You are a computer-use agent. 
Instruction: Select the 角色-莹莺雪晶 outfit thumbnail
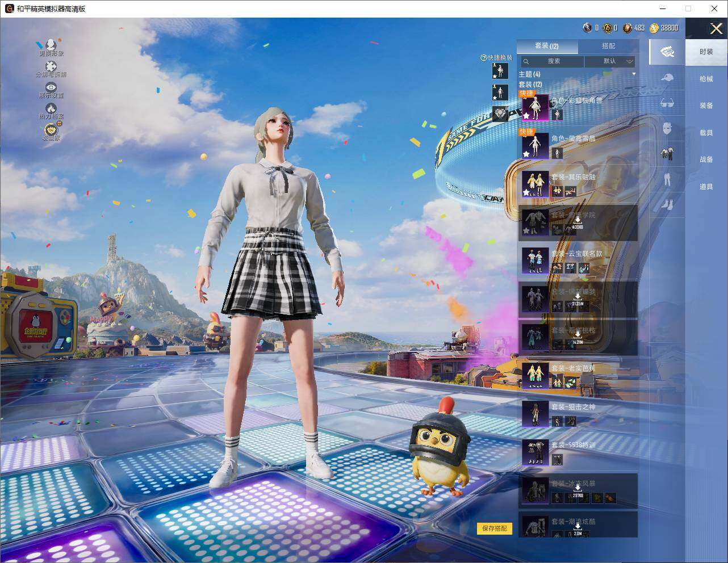point(535,146)
